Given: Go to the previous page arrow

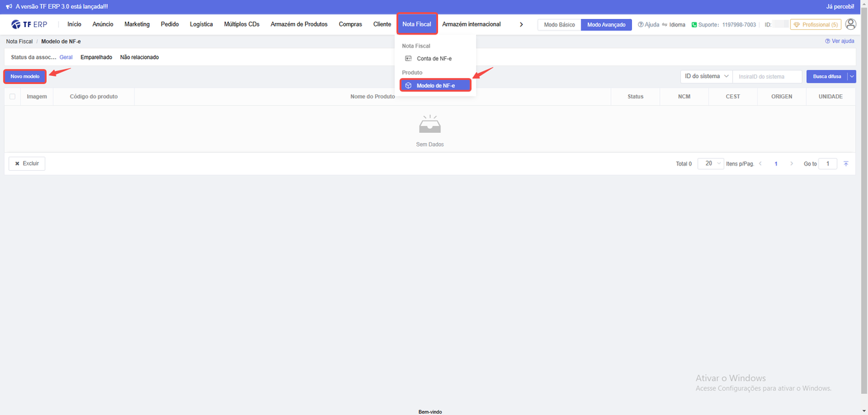Looking at the screenshot, I should [x=760, y=163].
